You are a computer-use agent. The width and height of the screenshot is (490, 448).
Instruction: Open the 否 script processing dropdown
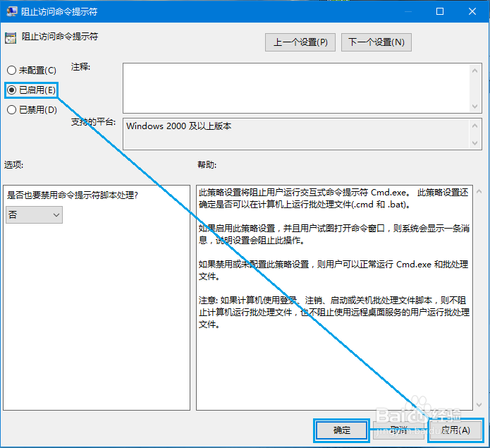coord(34,214)
